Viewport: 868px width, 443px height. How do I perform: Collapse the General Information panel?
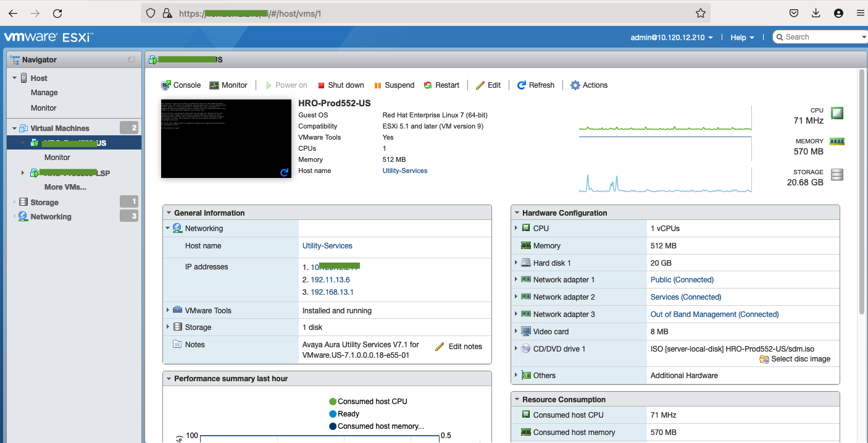pos(169,213)
